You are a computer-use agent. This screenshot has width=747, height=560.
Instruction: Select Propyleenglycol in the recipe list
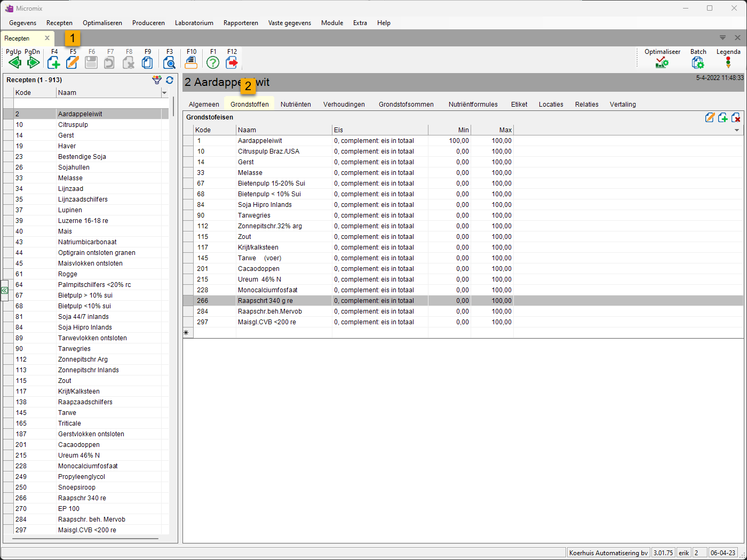click(86, 477)
